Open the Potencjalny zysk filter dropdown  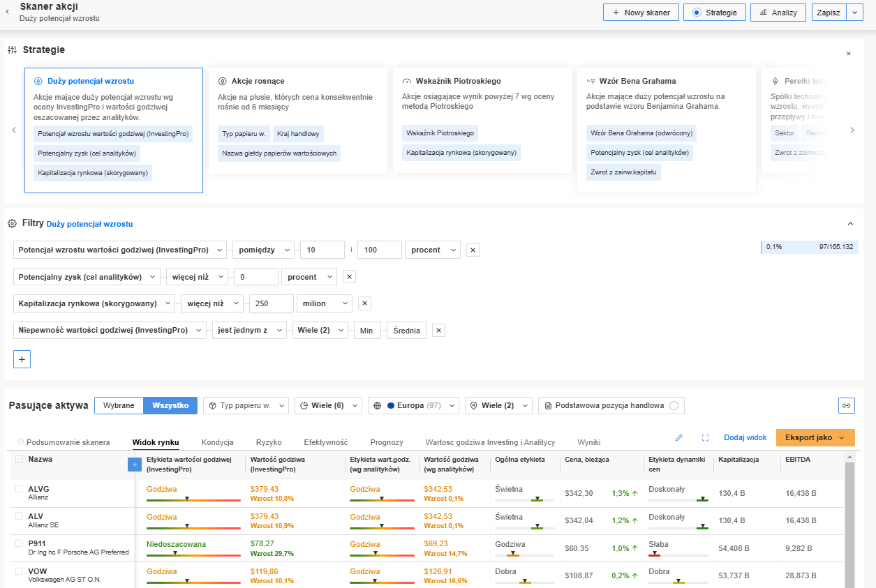87,277
